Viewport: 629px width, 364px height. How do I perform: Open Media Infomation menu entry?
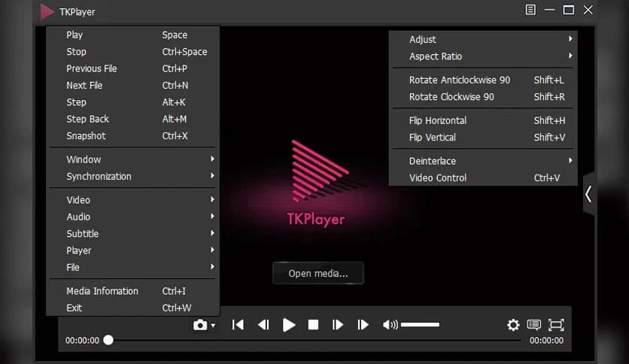(132, 291)
